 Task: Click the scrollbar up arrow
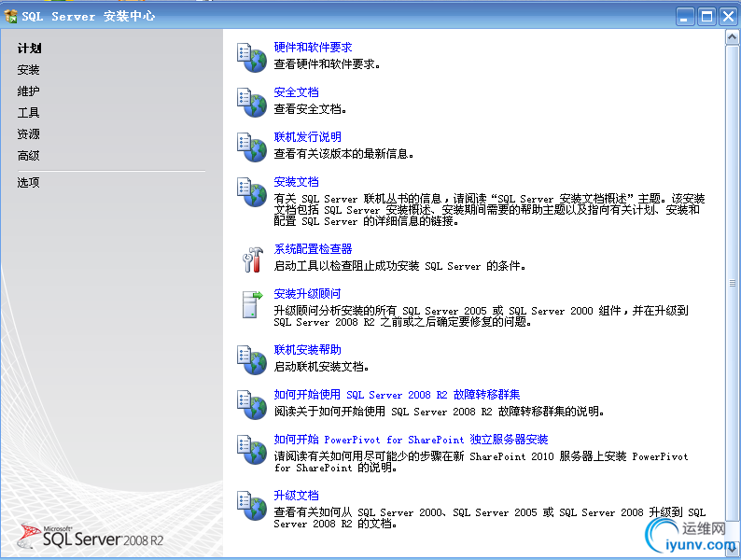point(732,36)
